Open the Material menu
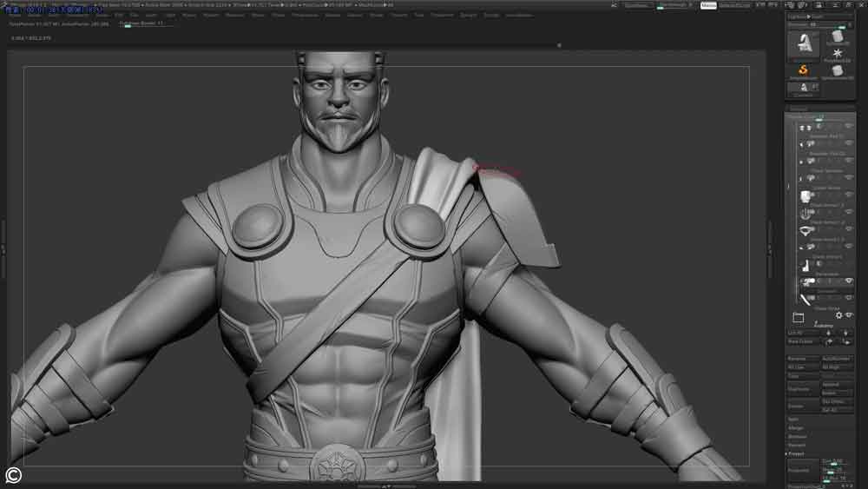Viewport: 868px width, 489px height. point(234,16)
